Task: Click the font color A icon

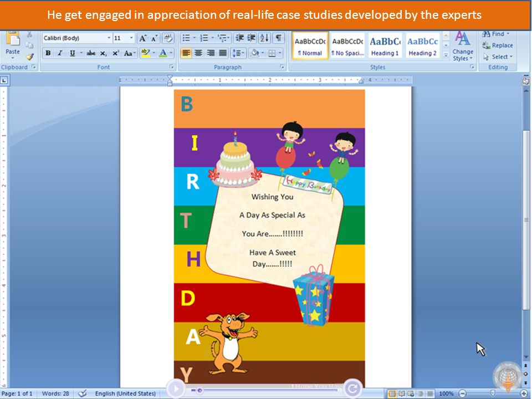Action: point(163,53)
